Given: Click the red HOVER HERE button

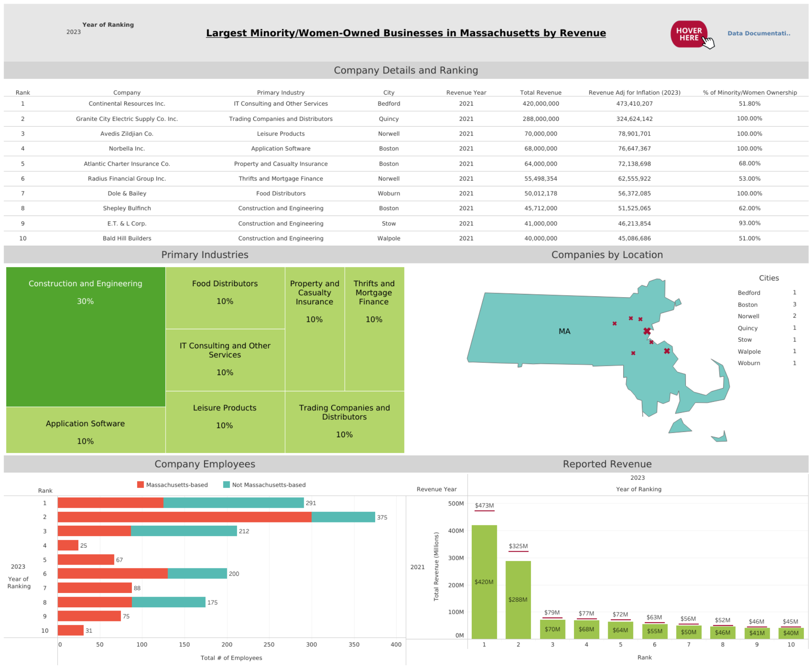Looking at the screenshot, I should pyautogui.click(x=689, y=34).
